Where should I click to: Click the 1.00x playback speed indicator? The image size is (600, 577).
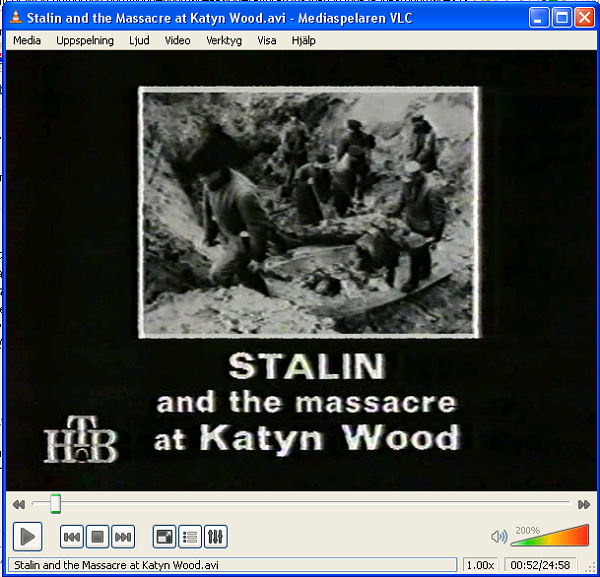point(480,565)
